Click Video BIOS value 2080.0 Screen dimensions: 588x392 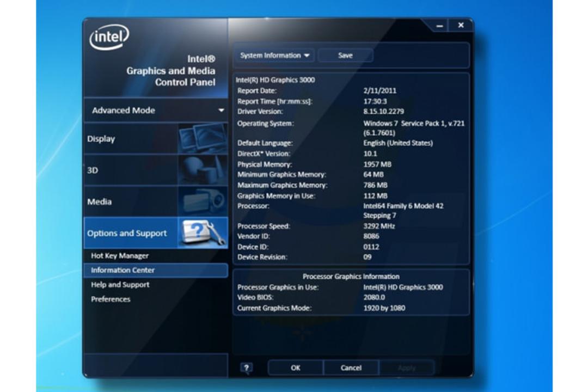coord(374,297)
